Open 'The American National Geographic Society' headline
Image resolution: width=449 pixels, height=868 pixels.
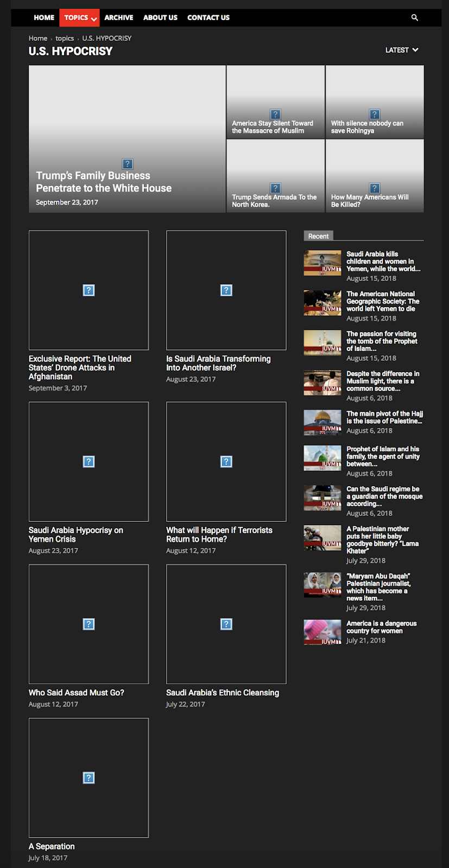pos(383,301)
